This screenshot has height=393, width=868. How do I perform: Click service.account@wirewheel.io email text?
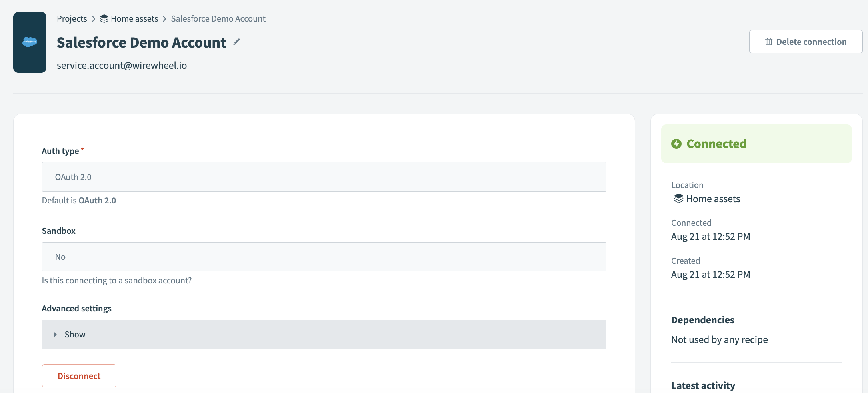click(122, 65)
